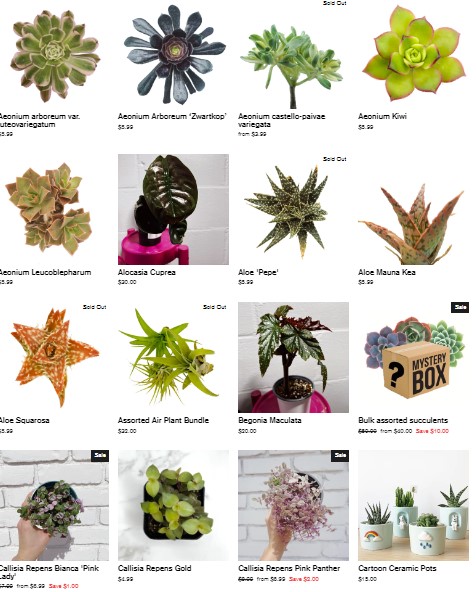Open the Aeonium castello-paivae variegata image
This screenshot has height=592, width=476.
pyautogui.click(x=293, y=54)
